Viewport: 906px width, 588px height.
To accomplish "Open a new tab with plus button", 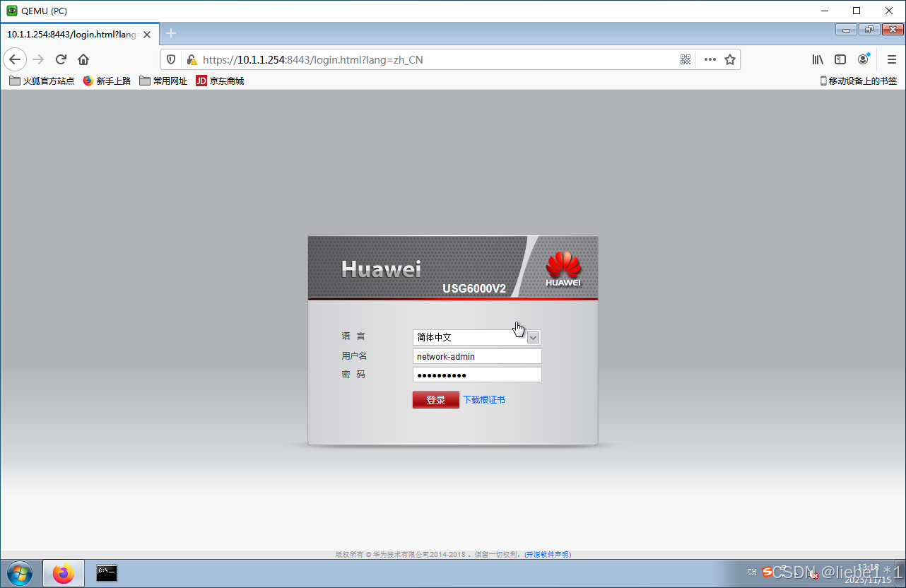I will pyautogui.click(x=171, y=33).
